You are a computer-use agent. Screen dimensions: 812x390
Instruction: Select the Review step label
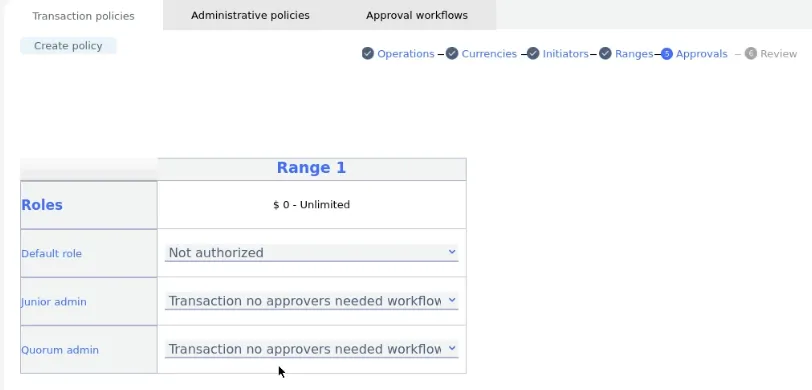pyautogui.click(x=778, y=54)
